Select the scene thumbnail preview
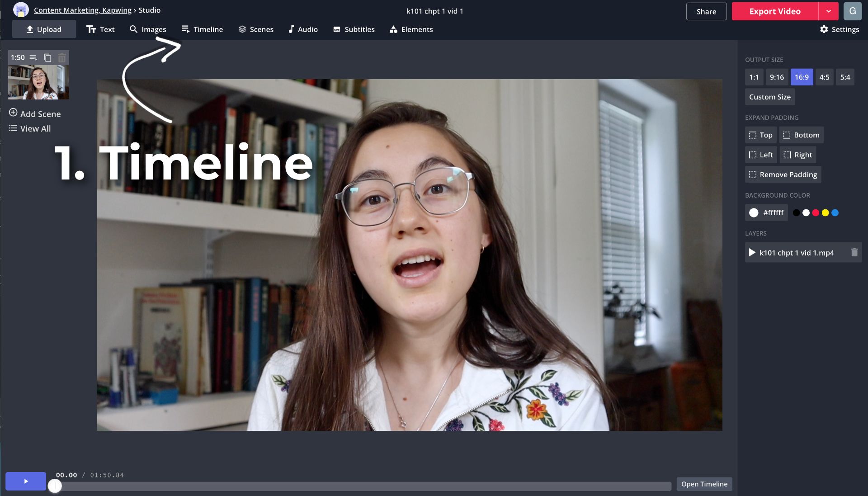868x496 pixels. click(38, 82)
